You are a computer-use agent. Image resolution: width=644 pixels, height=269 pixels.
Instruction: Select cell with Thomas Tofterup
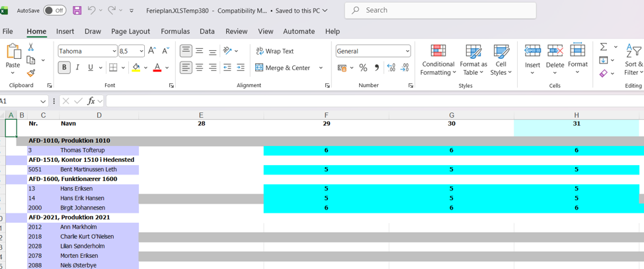click(x=99, y=150)
